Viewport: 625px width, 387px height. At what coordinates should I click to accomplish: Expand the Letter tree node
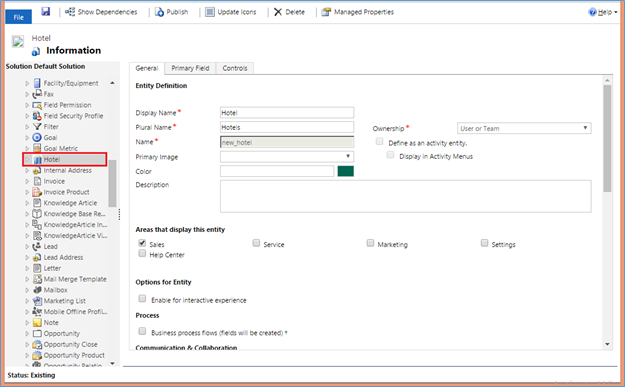click(27, 268)
